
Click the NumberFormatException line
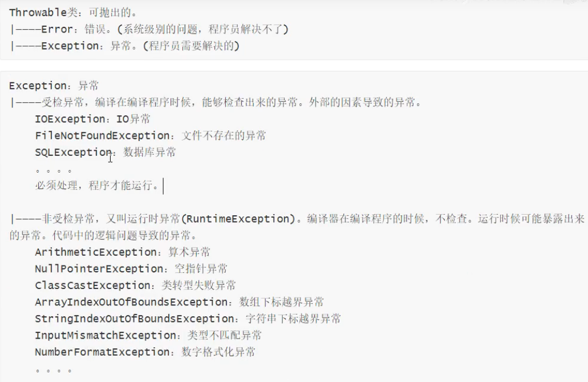tap(145, 352)
